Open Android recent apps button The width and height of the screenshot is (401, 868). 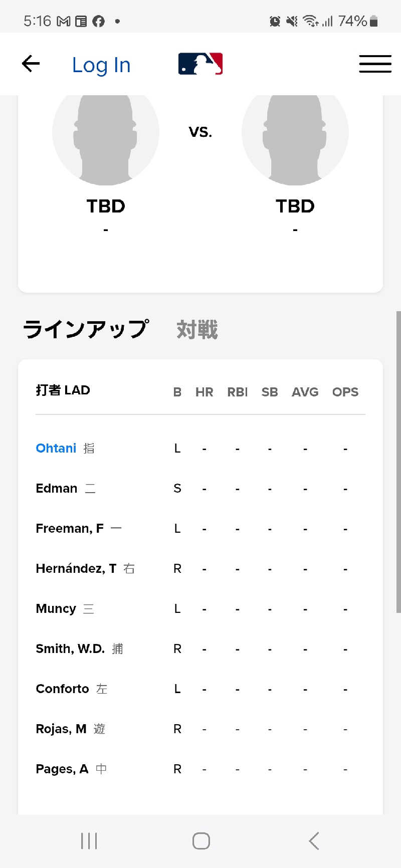click(x=89, y=840)
